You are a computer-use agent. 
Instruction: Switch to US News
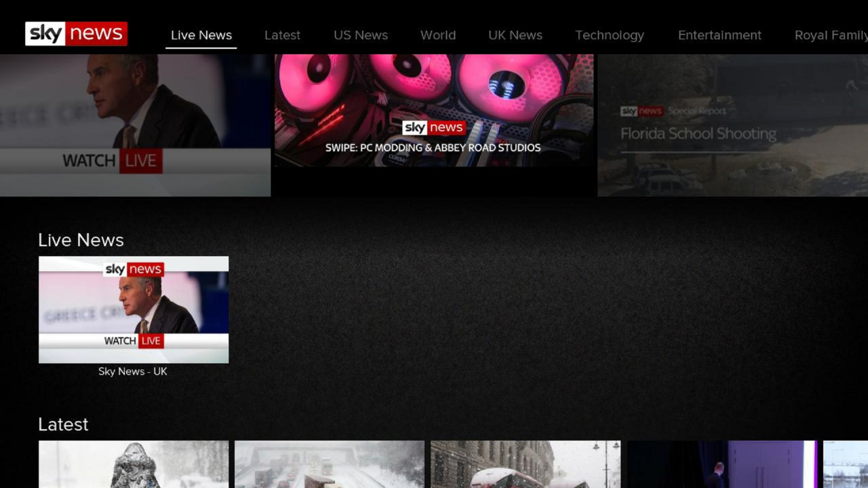pyautogui.click(x=360, y=35)
